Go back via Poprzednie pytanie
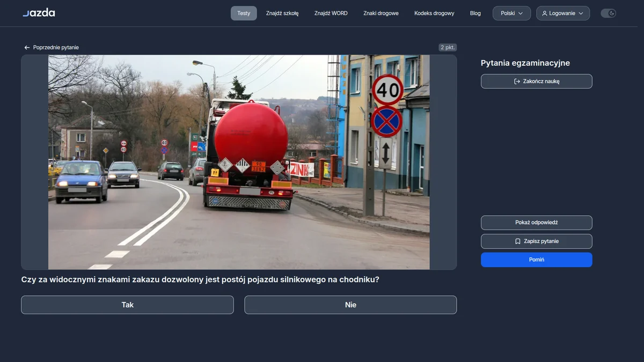Viewport: 644px width, 362px height. 52,48
